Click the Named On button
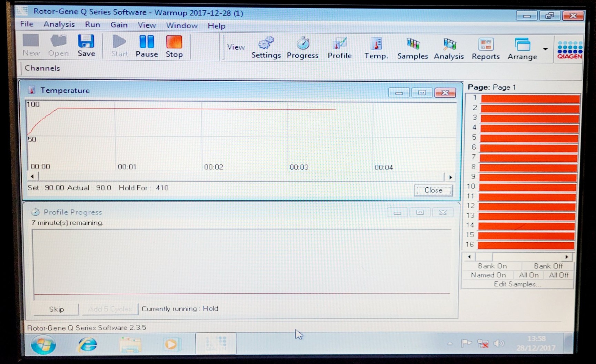 488,275
